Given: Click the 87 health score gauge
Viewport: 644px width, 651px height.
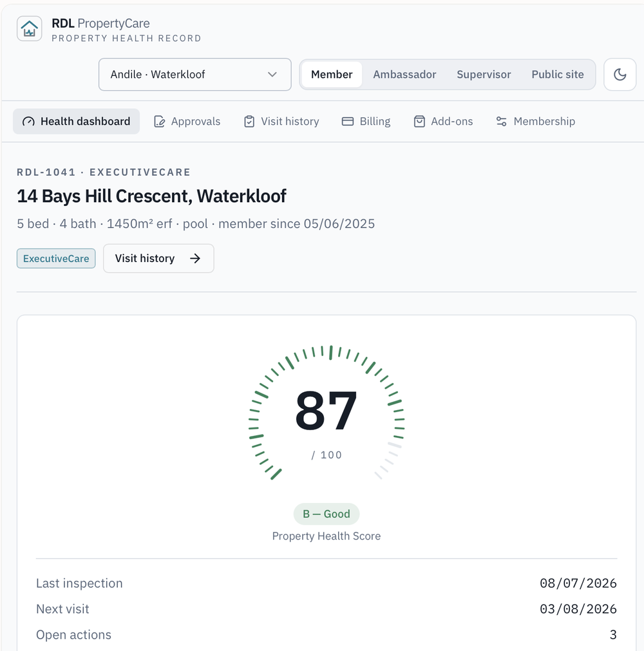Looking at the screenshot, I should pos(327,413).
